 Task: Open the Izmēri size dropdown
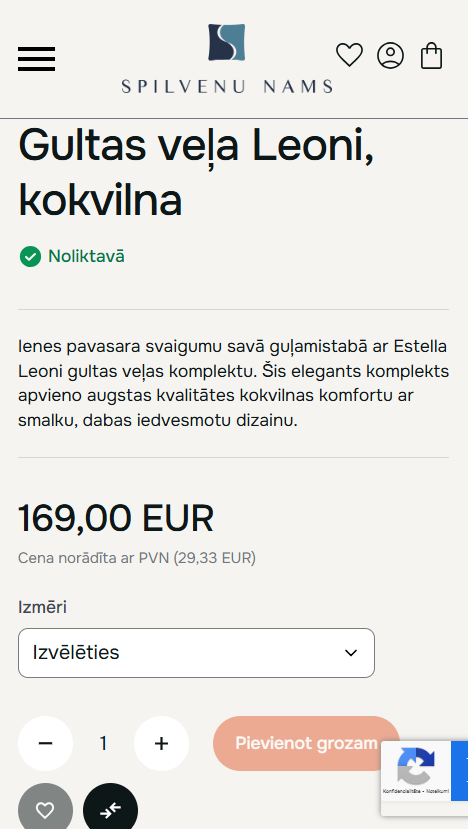[x=196, y=653]
